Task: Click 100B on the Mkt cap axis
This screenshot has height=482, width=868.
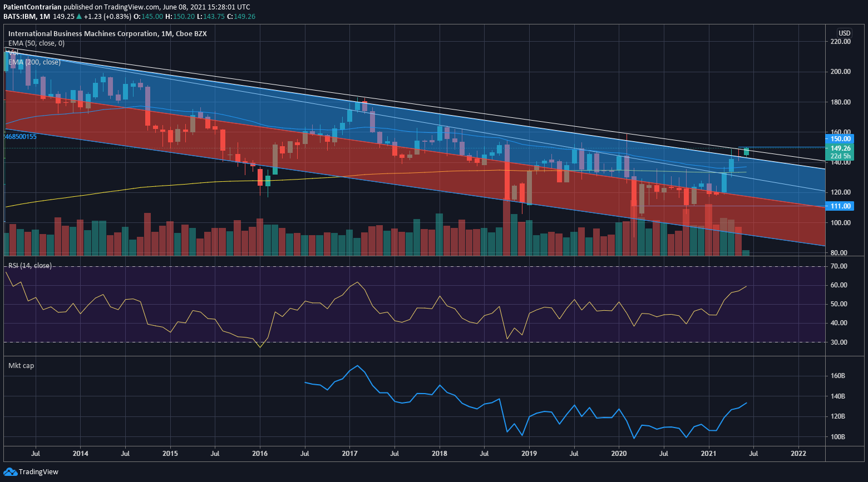Action: click(838, 437)
